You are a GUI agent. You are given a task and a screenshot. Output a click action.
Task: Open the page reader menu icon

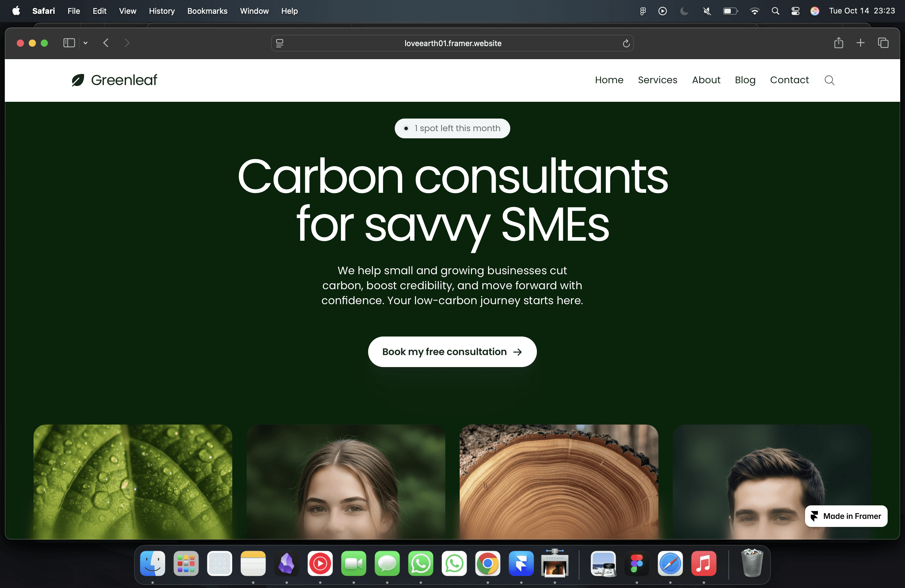point(280,43)
